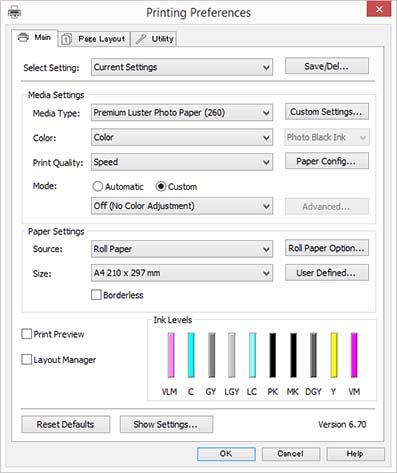Enable the Layout Manager checkbox
397x473 pixels.
(x=26, y=360)
